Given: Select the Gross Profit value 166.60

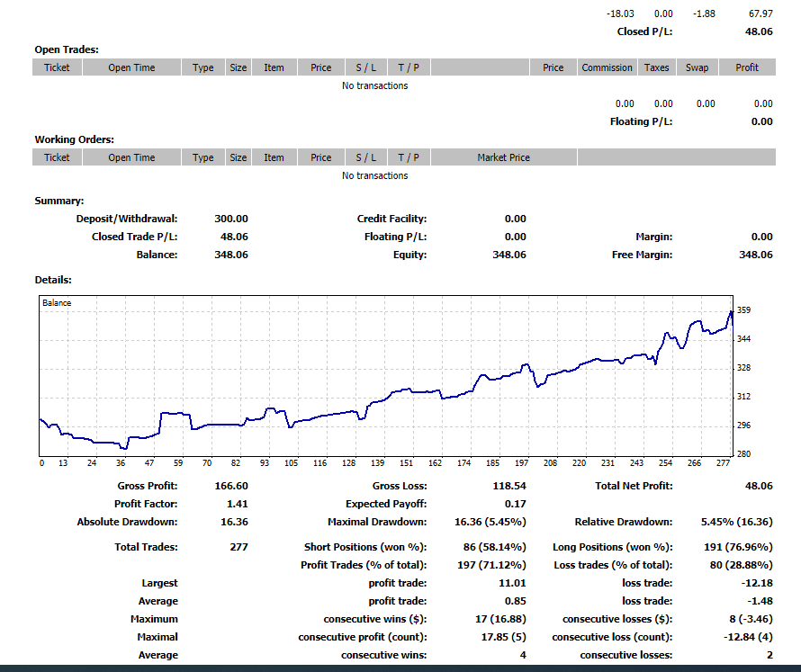Looking at the screenshot, I should coord(231,486).
